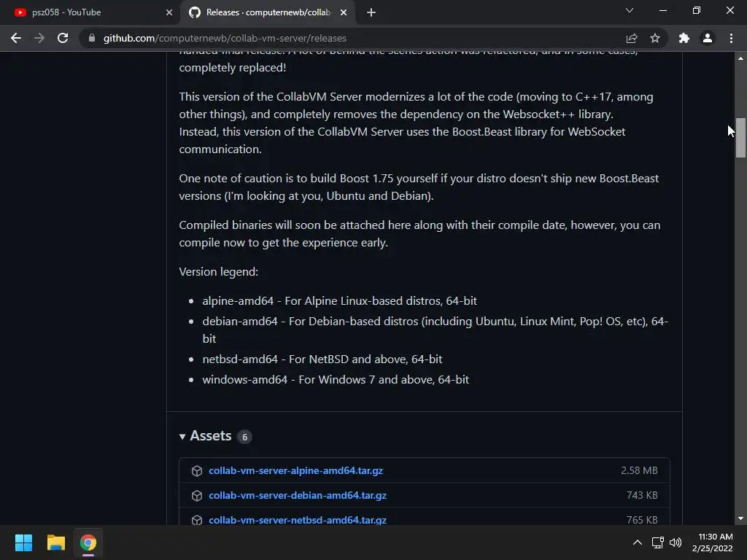Click package icon beside alpine asset
747x560 pixels.
pyautogui.click(x=197, y=470)
